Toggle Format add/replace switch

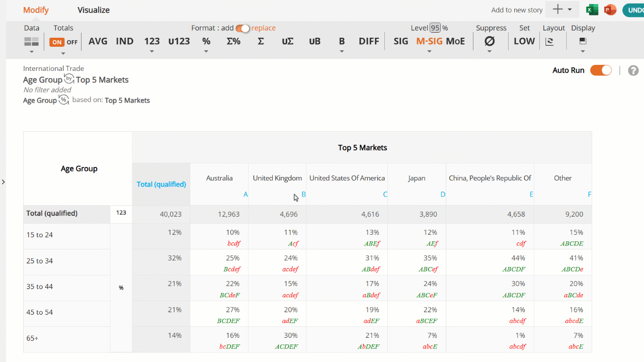pos(243,29)
